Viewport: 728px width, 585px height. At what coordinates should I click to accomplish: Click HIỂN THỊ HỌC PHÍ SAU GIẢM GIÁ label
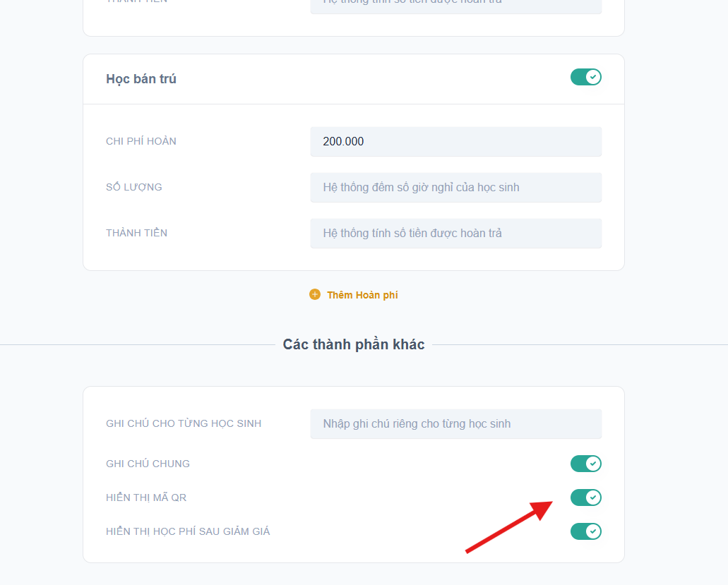coord(188,531)
